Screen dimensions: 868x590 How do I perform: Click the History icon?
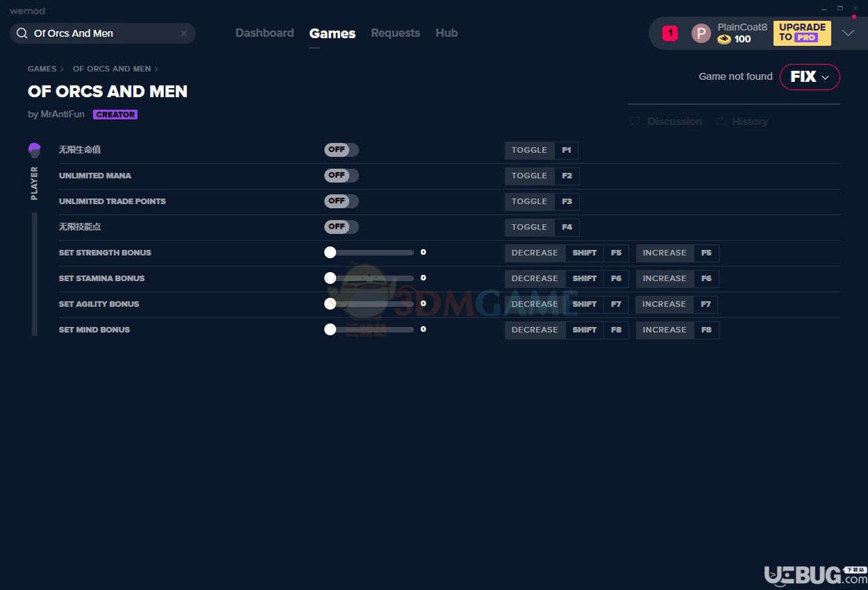[721, 121]
